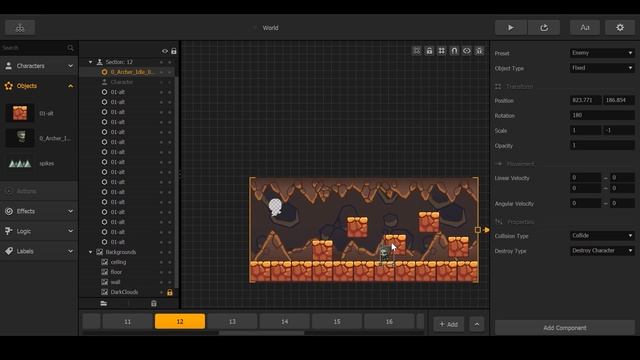Click the asset search field
Image resolution: width=640 pixels, height=360 pixels.
(33, 48)
